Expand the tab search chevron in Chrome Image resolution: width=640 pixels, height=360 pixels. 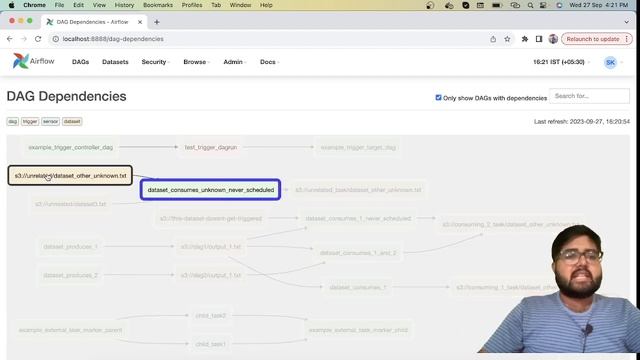(x=627, y=22)
